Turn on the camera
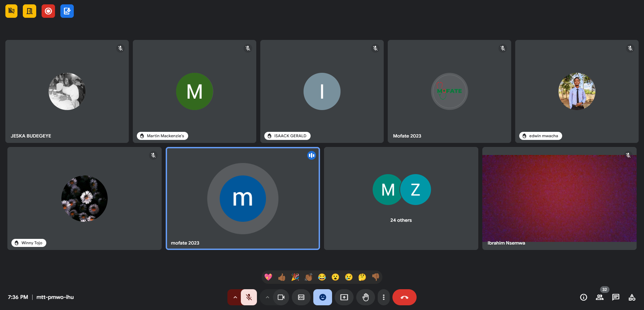Image resolution: width=644 pixels, height=310 pixels. coord(281,297)
